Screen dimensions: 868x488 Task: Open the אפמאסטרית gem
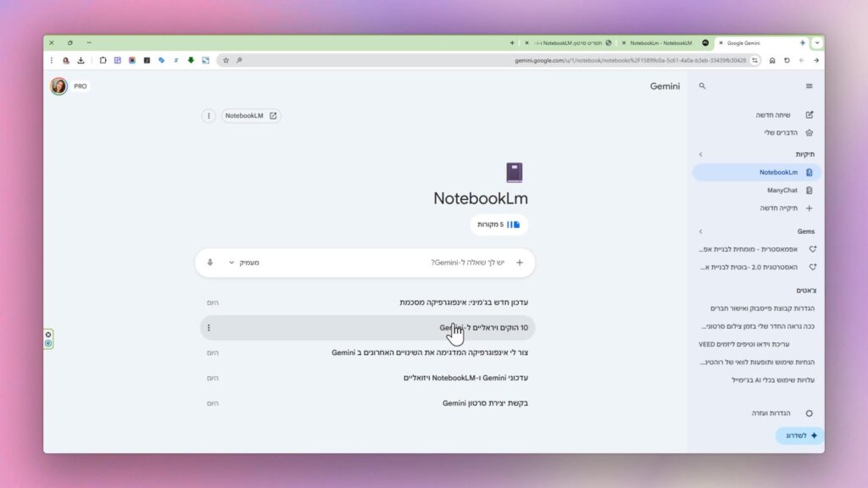click(756, 250)
